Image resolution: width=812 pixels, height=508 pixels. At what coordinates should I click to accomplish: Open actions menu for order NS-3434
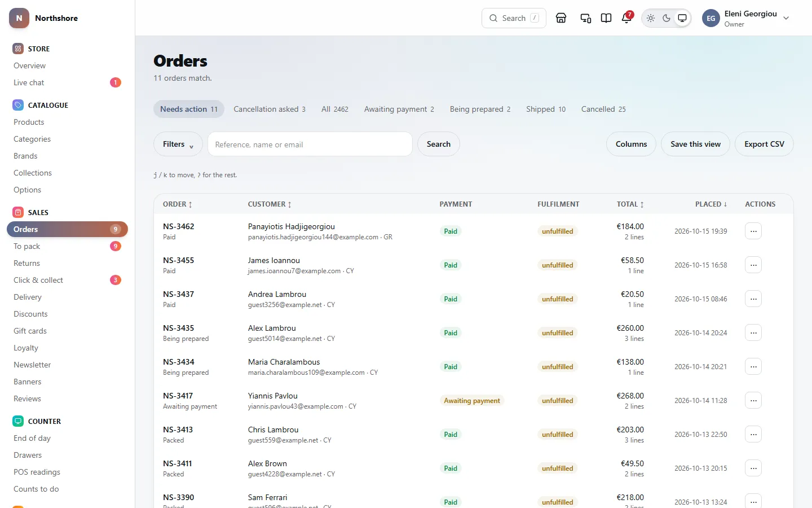point(753,366)
